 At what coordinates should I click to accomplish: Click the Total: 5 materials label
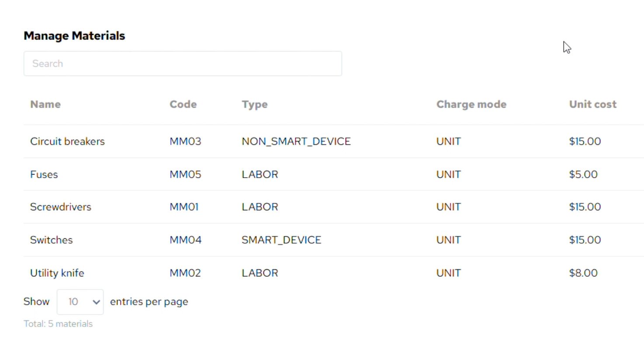click(x=58, y=323)
